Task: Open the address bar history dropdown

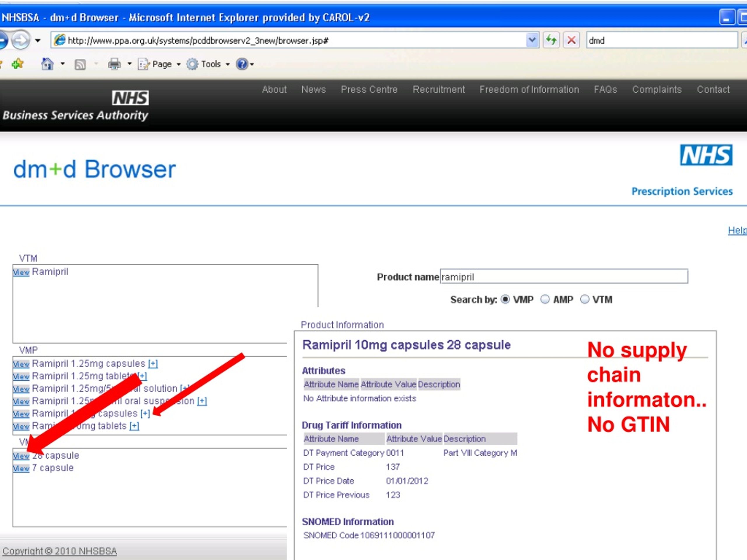Action: [x=532, y=41]
